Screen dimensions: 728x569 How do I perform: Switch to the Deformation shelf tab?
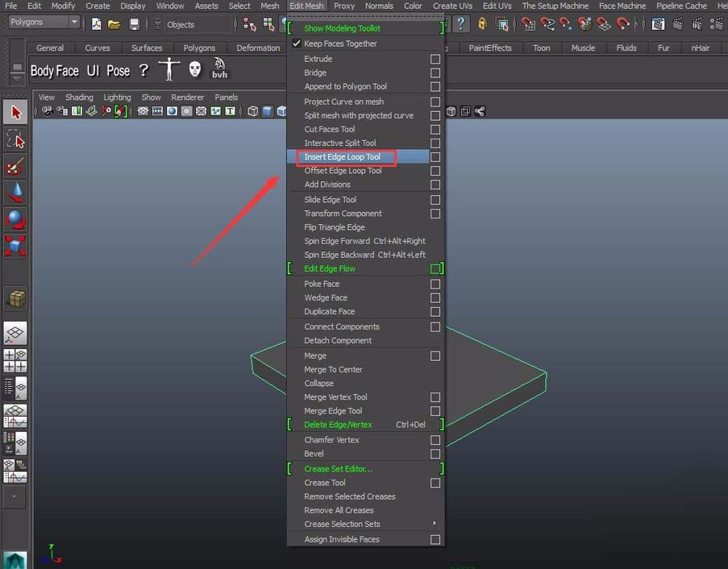pos(258,48)
